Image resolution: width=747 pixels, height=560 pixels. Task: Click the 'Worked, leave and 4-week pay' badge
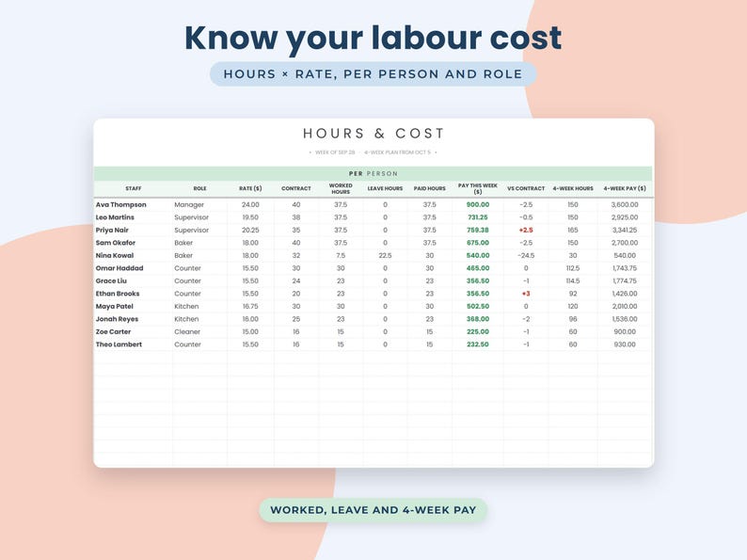point(373,510)
